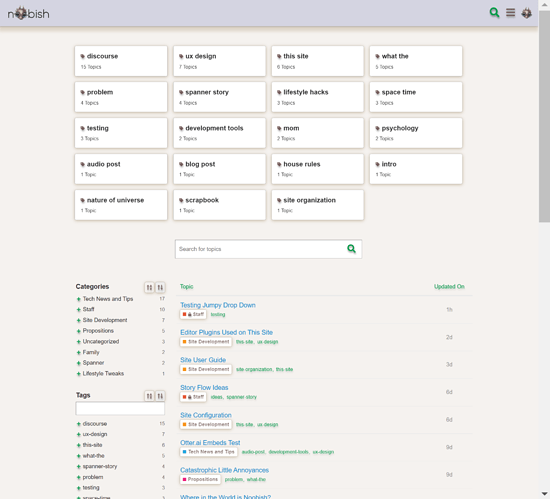Image resolution: width=550 pixels, height=499 pixels.
Task: Open topic Site User Guide
Action: [203, 360]
